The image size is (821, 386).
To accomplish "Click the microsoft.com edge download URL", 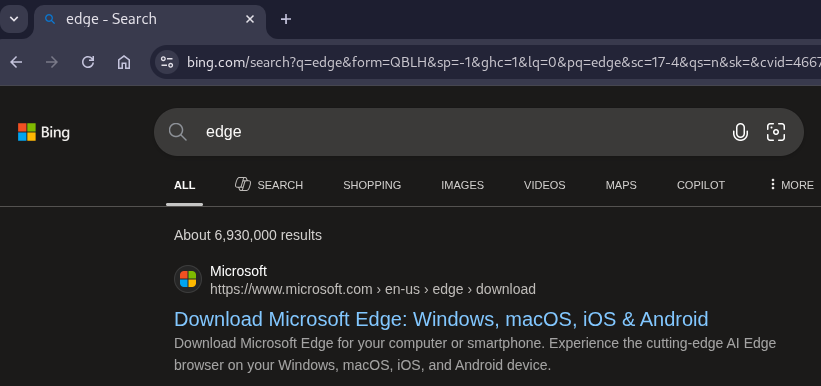I will click(x=373, y=289).
